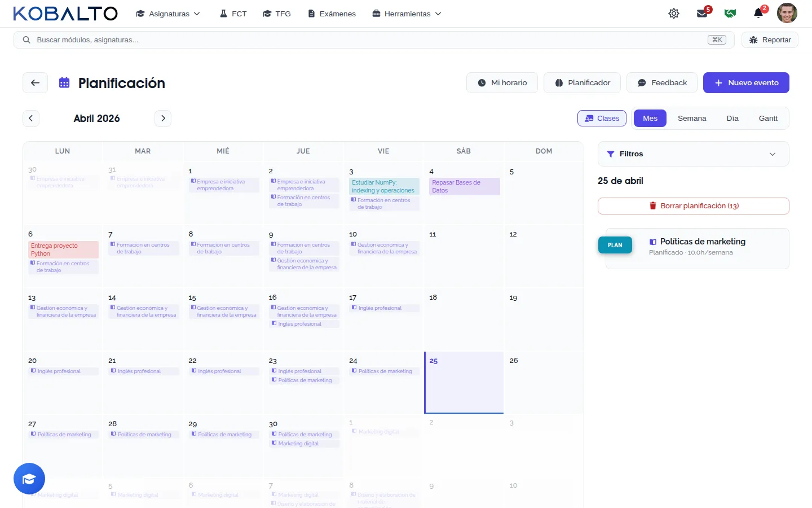
Task: Open Empresa e iniciativa emprendedora on April 1
Action: [224, 185]
